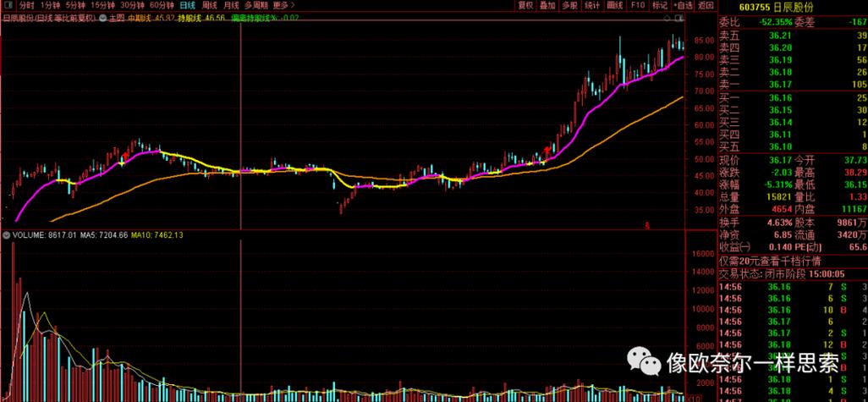Toggle 叠加 overlay comparison
This screenshot has height=402, width=868.
547,5
